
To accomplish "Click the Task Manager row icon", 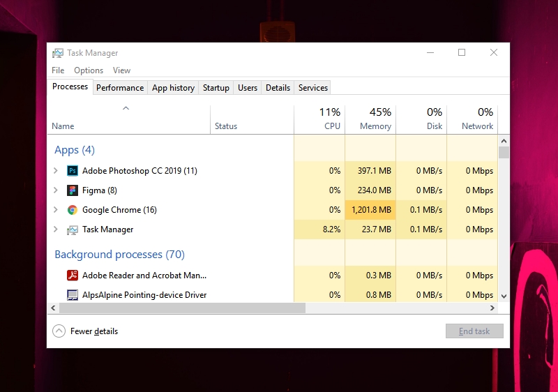I will [73, 229].
